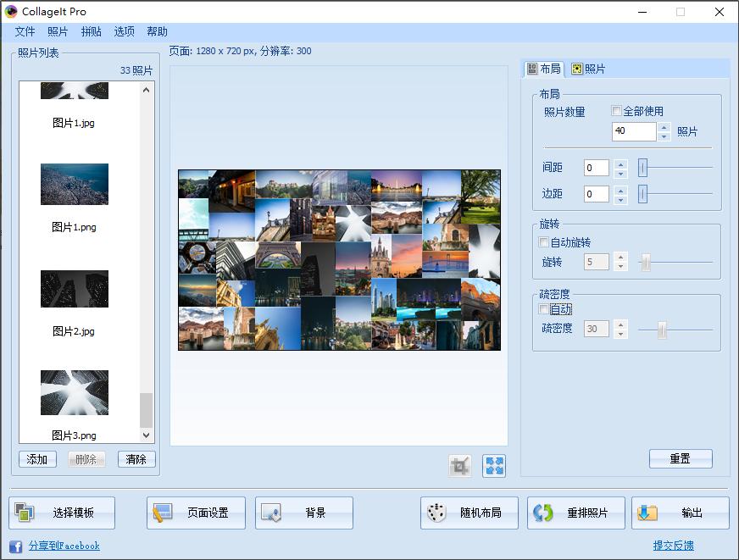Turn on 自动旋转 auto rotation
739x560 pixels.
pyautogui.click(x=543, y=241)
